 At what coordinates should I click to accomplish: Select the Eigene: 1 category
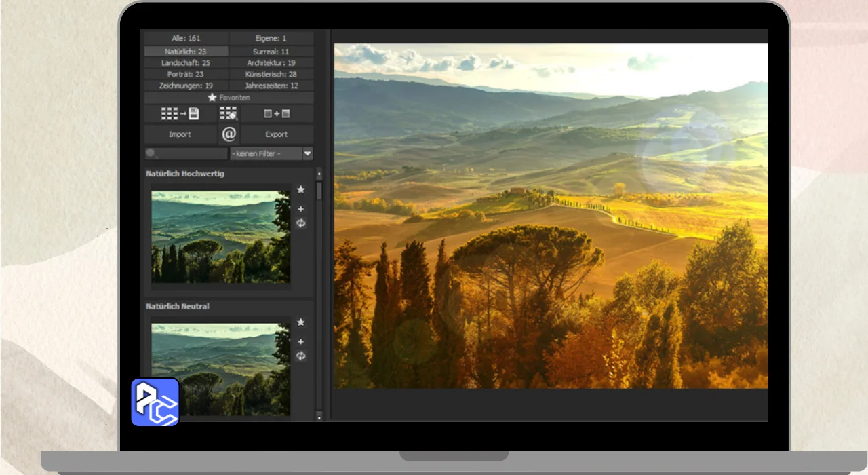tap(271, 39)
